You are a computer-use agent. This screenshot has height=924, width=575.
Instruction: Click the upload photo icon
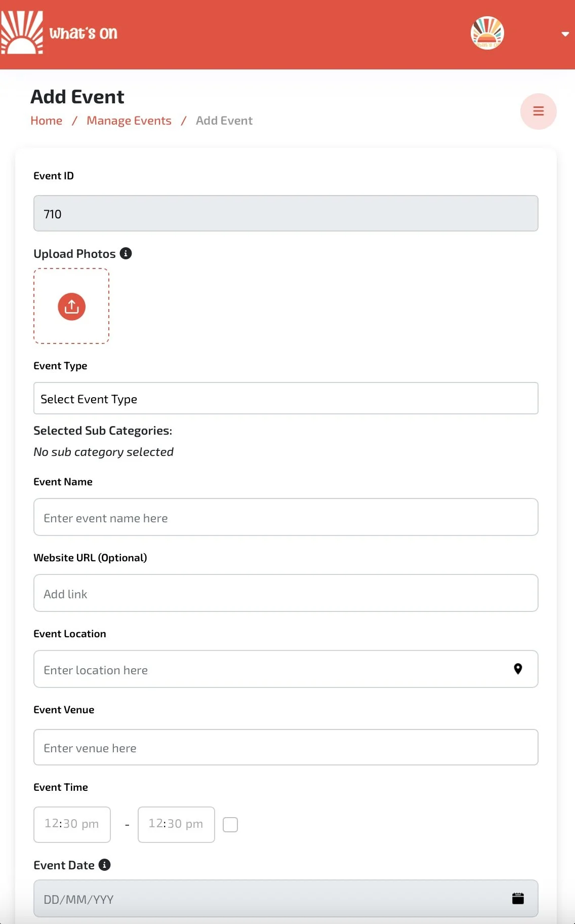click(x=71, y=306)
